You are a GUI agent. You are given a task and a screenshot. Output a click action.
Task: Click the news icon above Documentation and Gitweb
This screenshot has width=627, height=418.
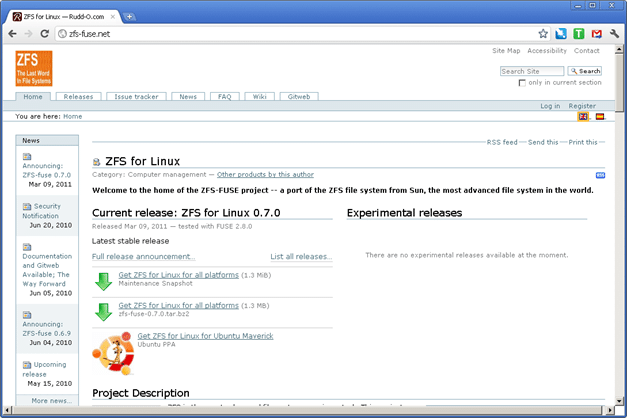coord(27,247)
